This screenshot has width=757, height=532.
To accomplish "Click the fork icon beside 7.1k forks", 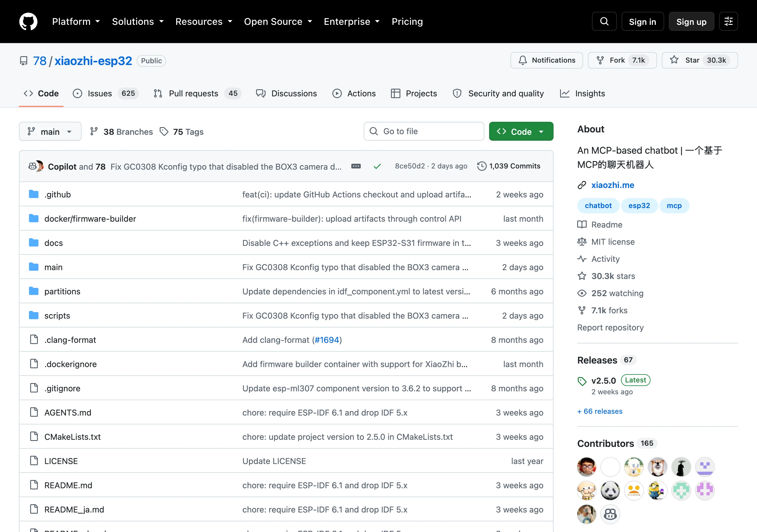I will [x=582, y=311].
